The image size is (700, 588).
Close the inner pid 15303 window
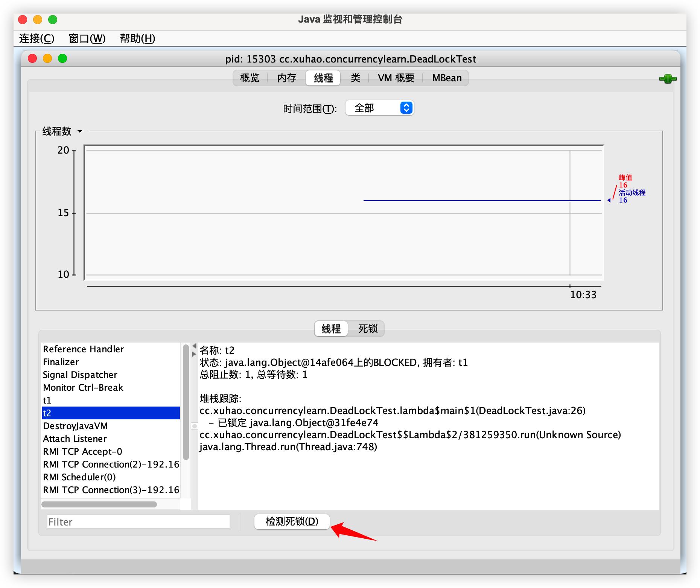pos(32,58)
